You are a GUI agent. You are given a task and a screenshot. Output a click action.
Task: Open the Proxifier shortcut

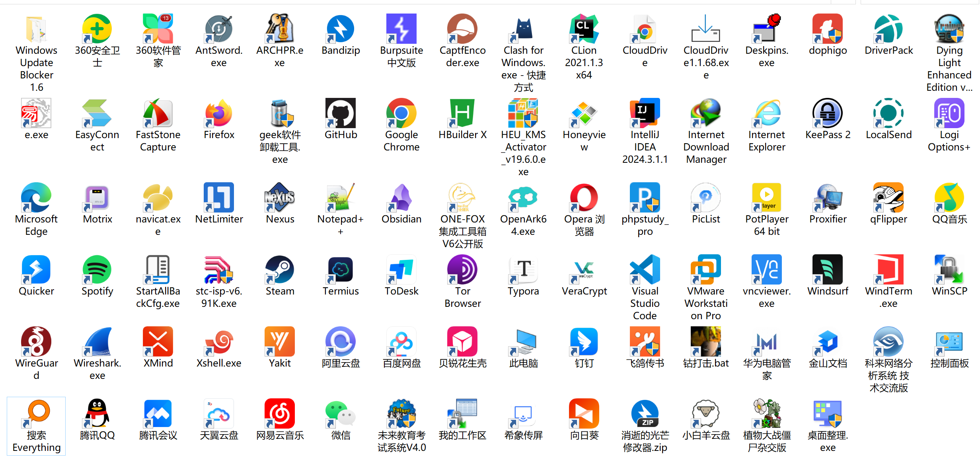[x=828, y=197]
